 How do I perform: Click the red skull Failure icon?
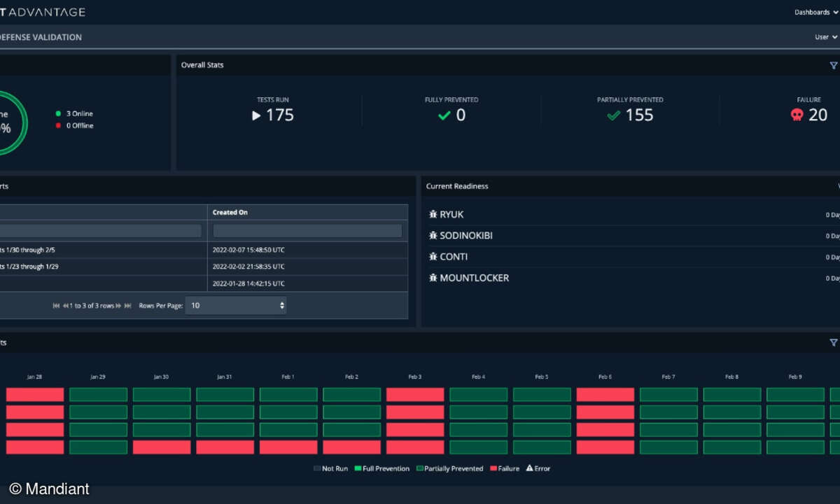(x=797, y=115)
